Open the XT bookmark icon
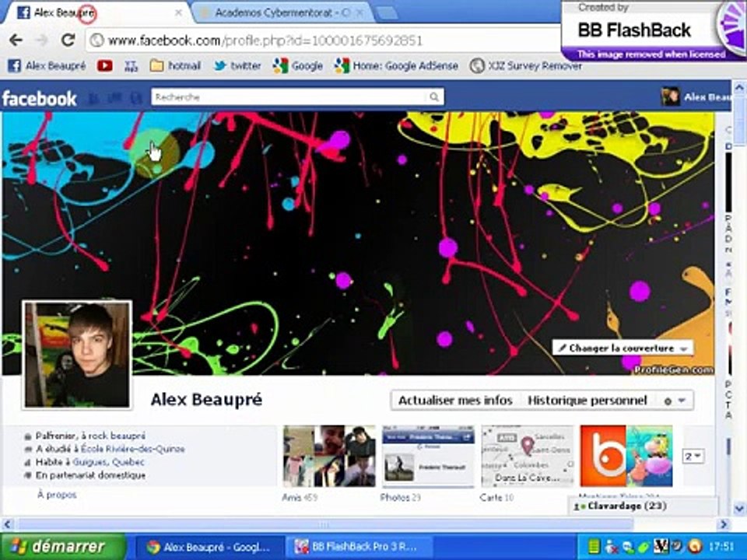 click(x=131, y=65)
